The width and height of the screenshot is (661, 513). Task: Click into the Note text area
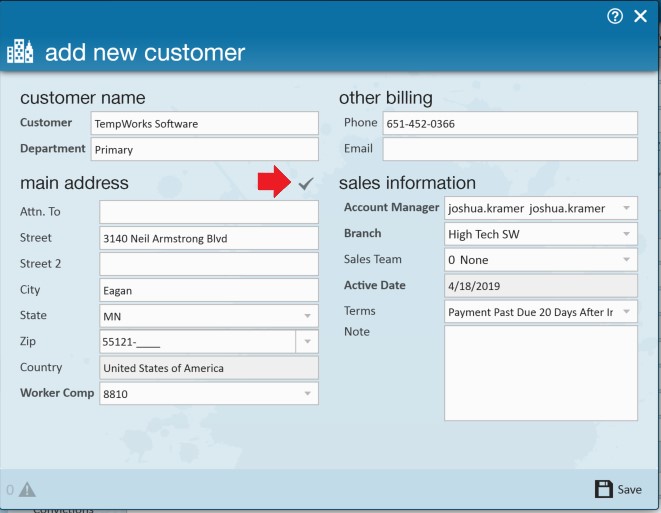pos(541,373)
